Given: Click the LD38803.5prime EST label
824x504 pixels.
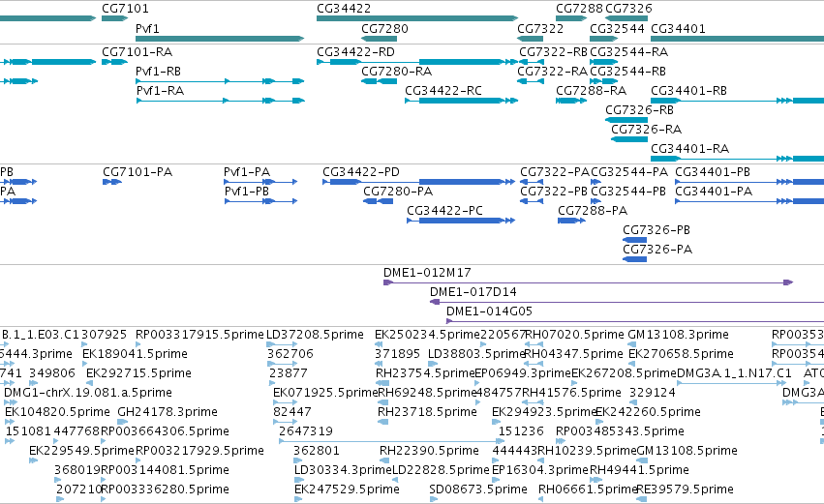Looking at the screenshot, I should pyautogui.click(x=476, y=354).
